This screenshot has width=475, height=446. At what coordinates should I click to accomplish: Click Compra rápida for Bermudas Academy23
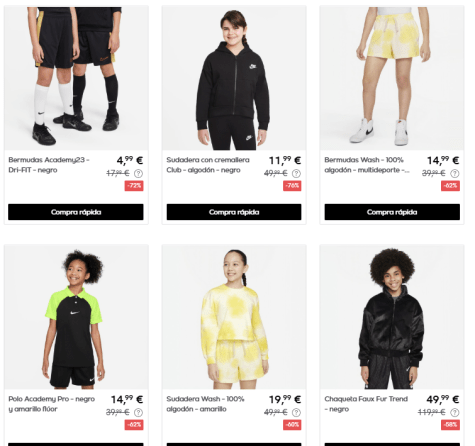click(x=76, y=212)
